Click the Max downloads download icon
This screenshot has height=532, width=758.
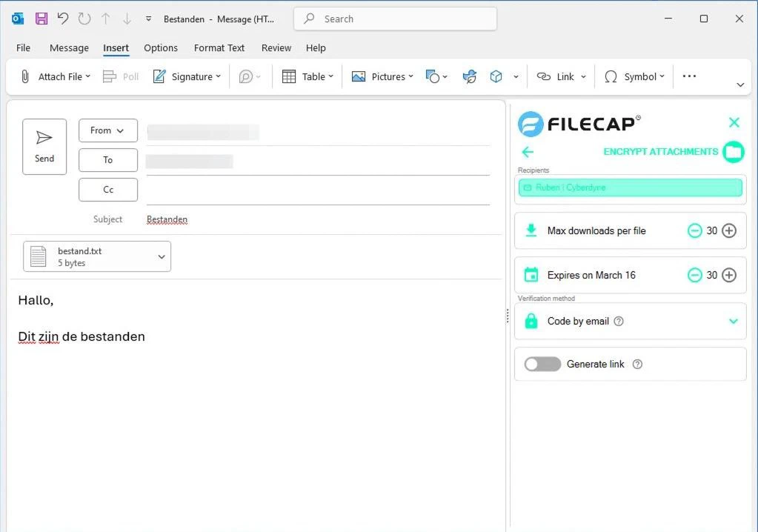pyautogui.click(x=531, y=230)
